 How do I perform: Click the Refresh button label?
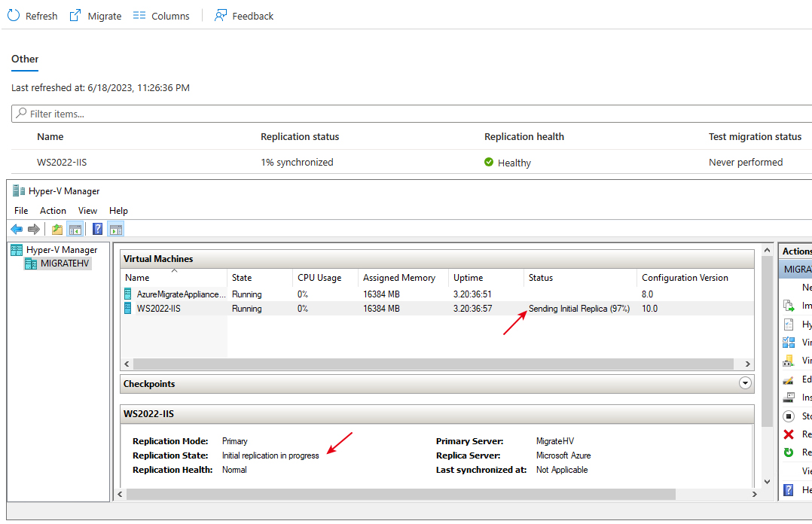pyautogui.click(x=41, y=16)
